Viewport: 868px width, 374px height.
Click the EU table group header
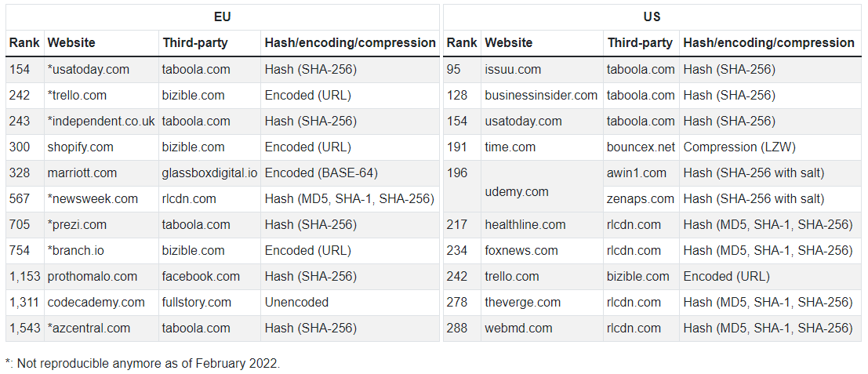coord(223,17)
